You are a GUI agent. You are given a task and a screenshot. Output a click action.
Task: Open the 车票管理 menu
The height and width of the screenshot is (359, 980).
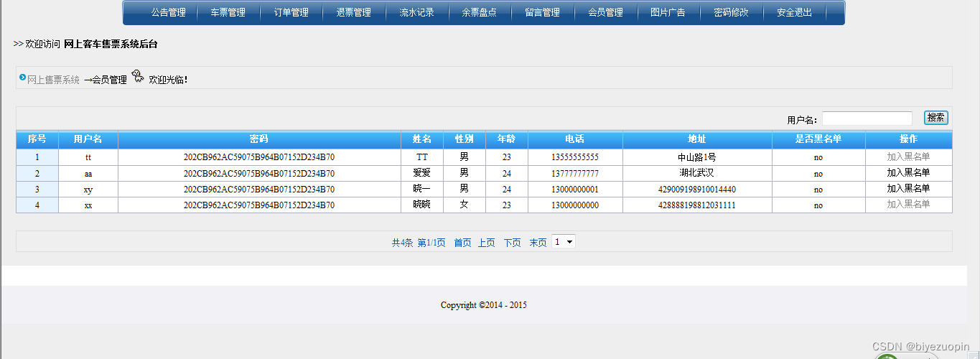point(228,13)
